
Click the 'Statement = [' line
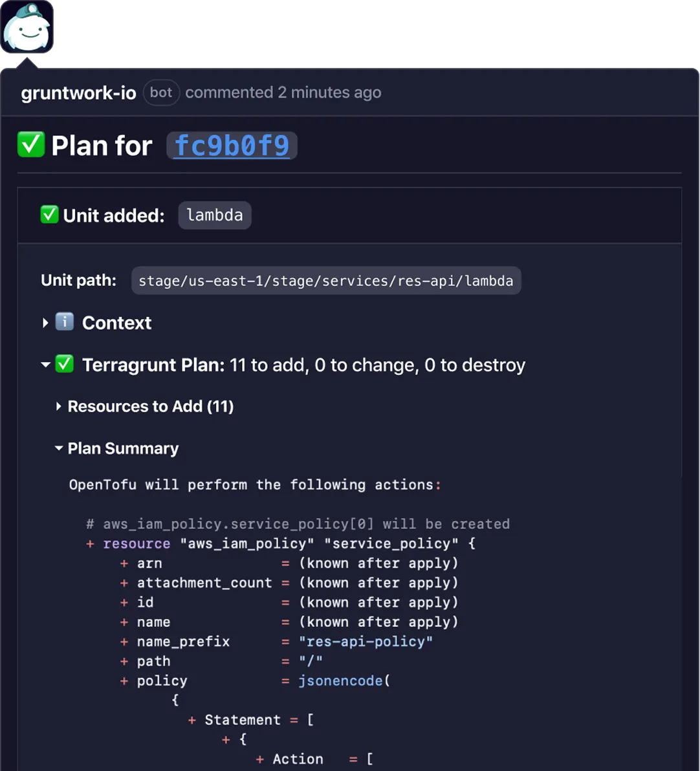251,721
